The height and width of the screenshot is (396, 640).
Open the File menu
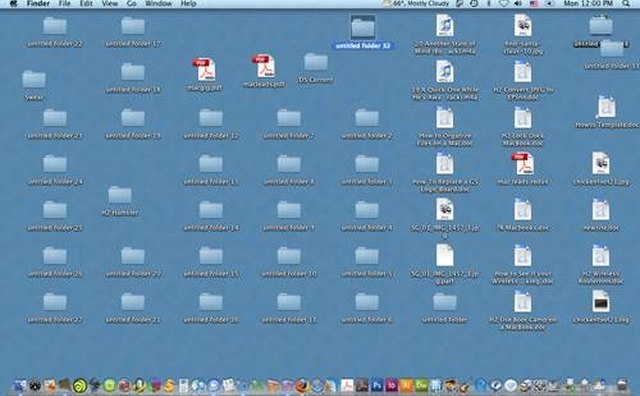(x=64, y=3)
